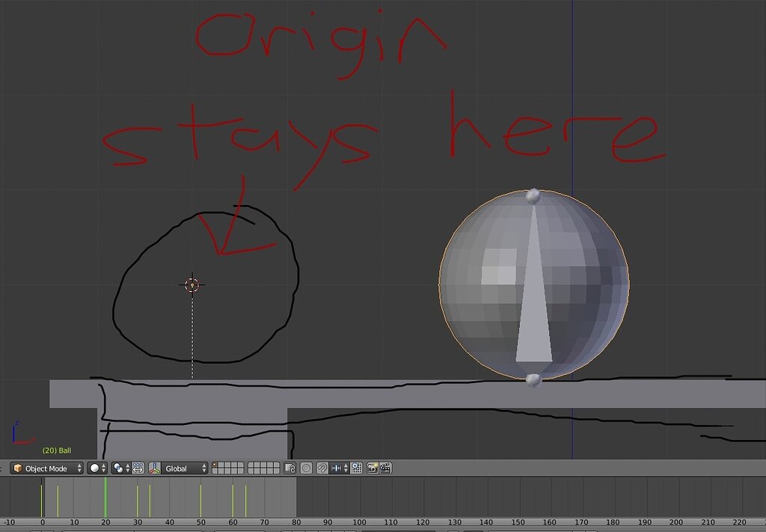The width and height of the screenshot is (766, 532).
Task: Click the keyframe marker at frame 60
Action: pos(233,501)
